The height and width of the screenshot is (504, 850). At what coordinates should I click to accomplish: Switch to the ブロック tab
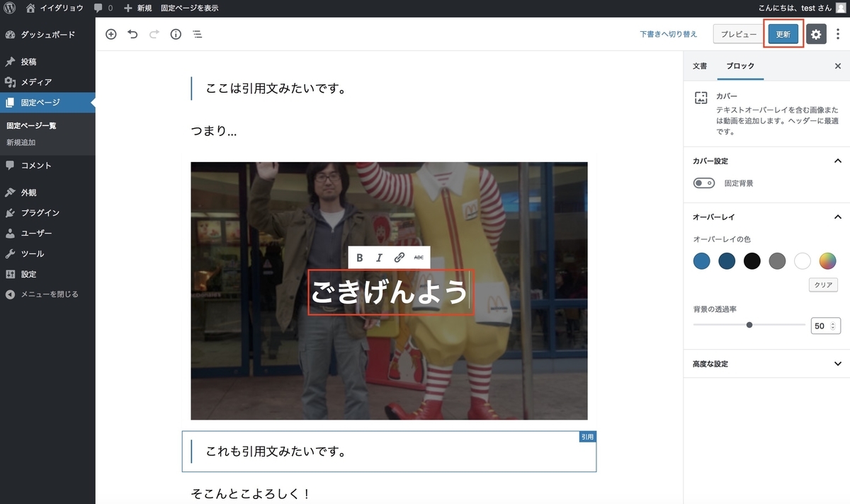point(740,66)
